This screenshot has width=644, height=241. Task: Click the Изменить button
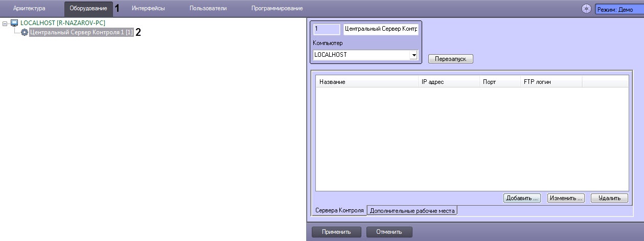coord(566,198)
